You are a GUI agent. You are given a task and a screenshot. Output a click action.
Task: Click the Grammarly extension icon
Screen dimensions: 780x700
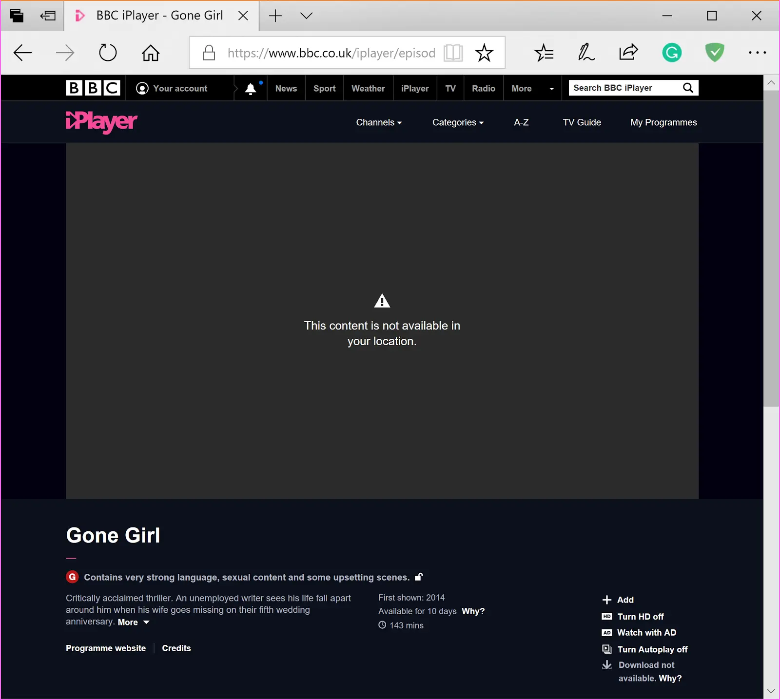click(672, 53)
